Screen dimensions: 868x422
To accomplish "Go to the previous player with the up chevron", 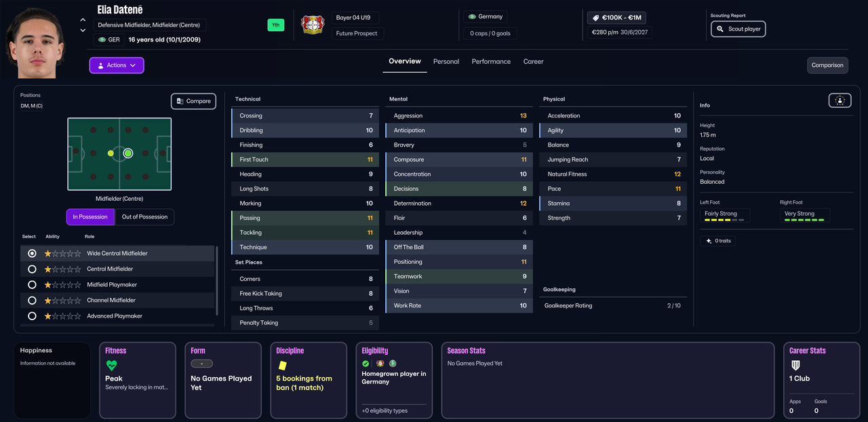I will coord(83,20).
